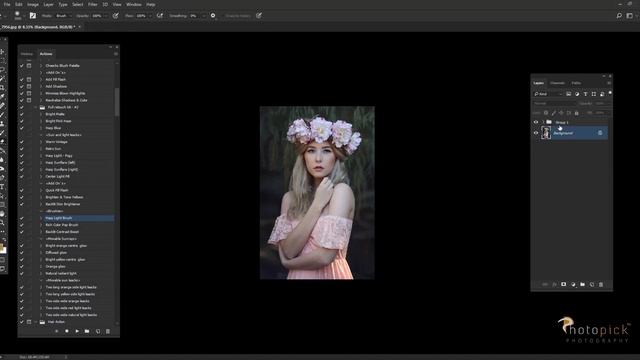Screen dimensions: 640x360
Task: Filter layers by shape layers icon
Action: 593,94
